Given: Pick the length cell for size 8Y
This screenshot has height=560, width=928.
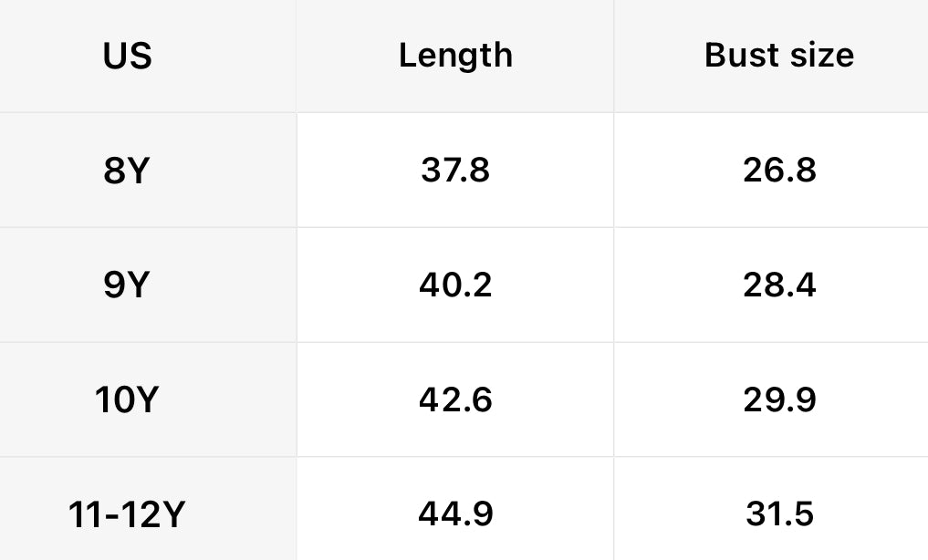Looking at the screenshot, I should tap(455, 171).
